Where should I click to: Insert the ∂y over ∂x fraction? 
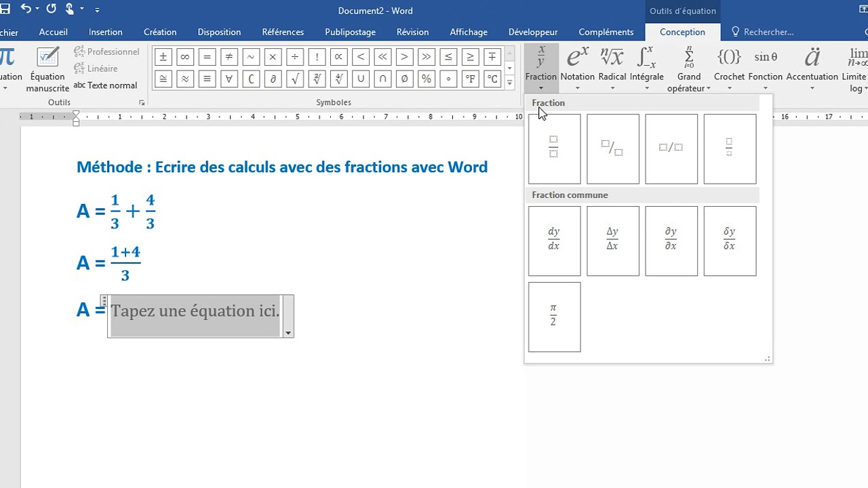tap(671, 241)
